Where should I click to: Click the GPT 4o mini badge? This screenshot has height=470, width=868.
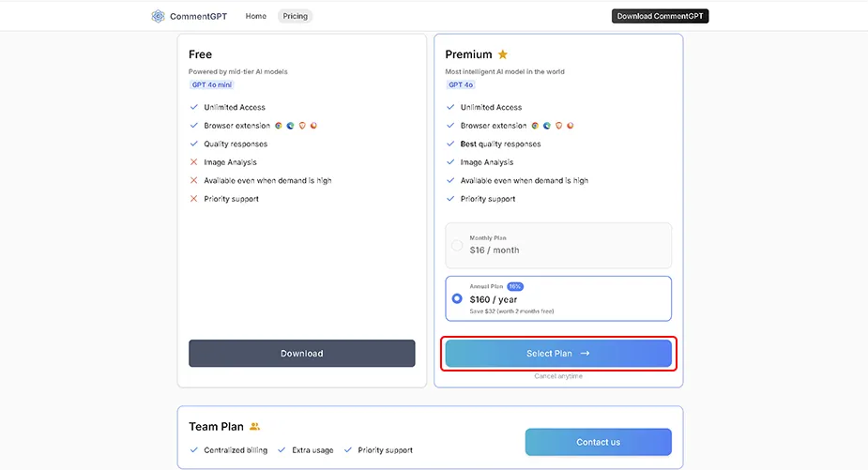[x=211, y=84]
